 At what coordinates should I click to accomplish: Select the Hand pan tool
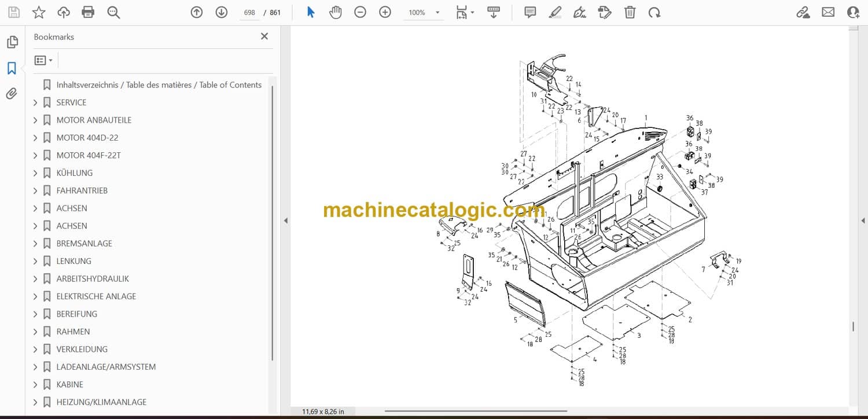pyautogui.click(x=336, y=12)
